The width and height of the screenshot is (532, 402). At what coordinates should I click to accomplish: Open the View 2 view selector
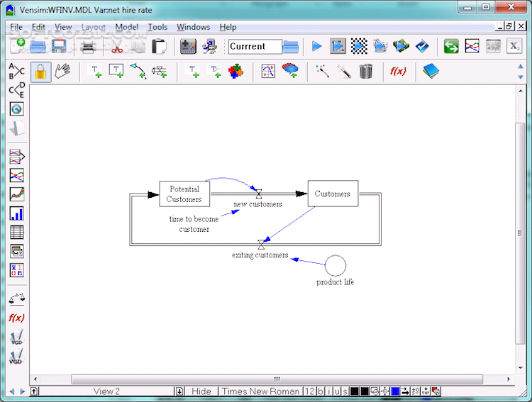click(106, 391)
